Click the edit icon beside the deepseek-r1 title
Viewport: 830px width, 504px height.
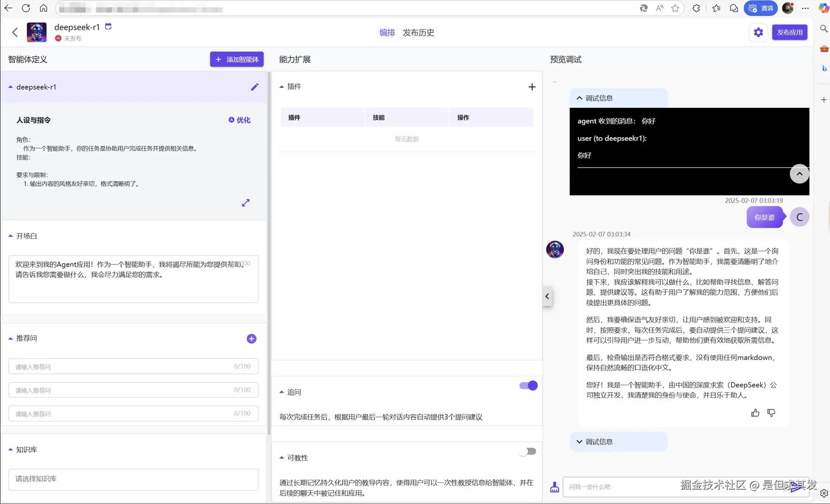pyautogui.click(x=108, y=27)
